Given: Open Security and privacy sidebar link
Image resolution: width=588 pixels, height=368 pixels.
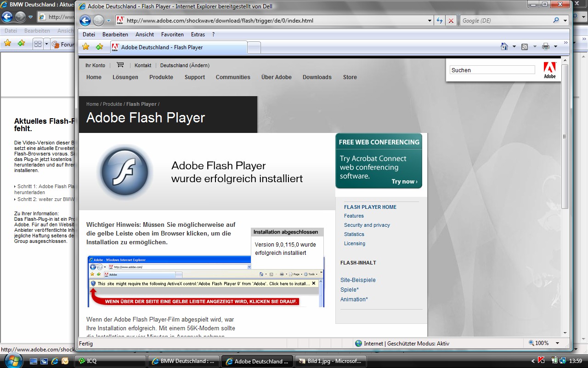Looking at the screenshot, I should click(x=367, y=225).
